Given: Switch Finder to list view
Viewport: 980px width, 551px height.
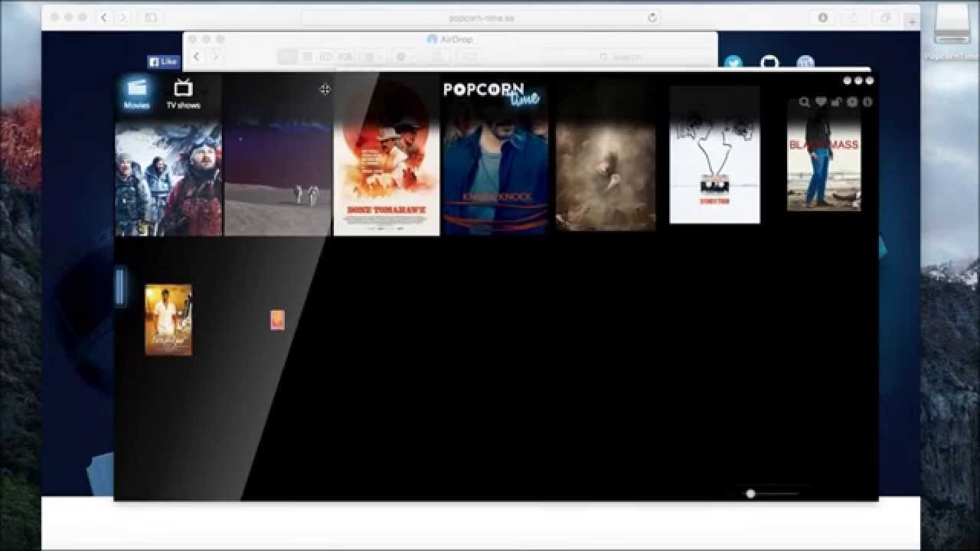Looking at the screenshot, I should click(x=307, y=57).
